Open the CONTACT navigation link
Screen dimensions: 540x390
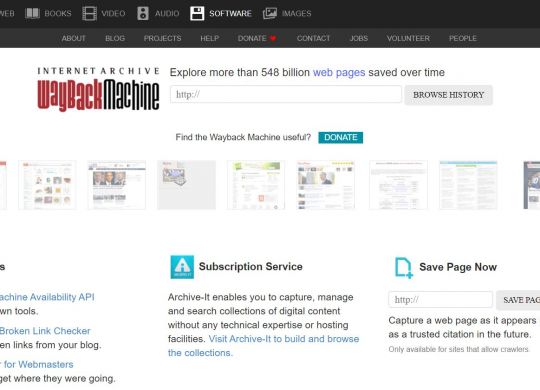[313, 38]
